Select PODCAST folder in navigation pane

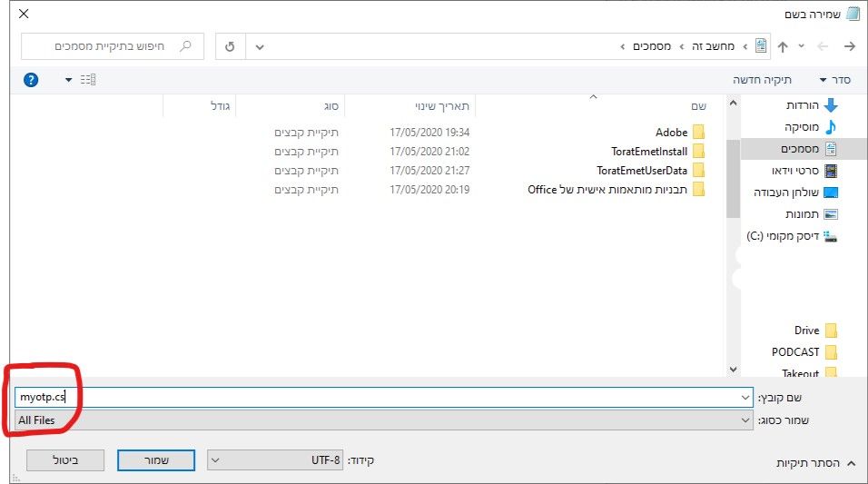tap(795, 352)
